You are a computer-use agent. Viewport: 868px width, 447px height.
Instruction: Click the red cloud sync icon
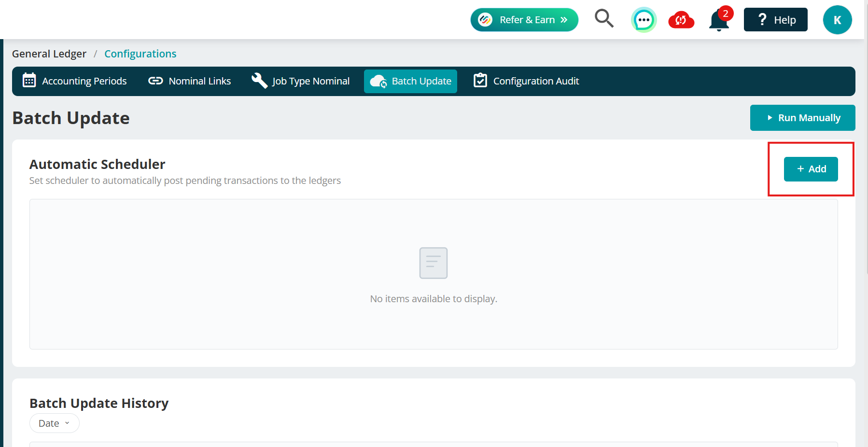pos(681,20)
